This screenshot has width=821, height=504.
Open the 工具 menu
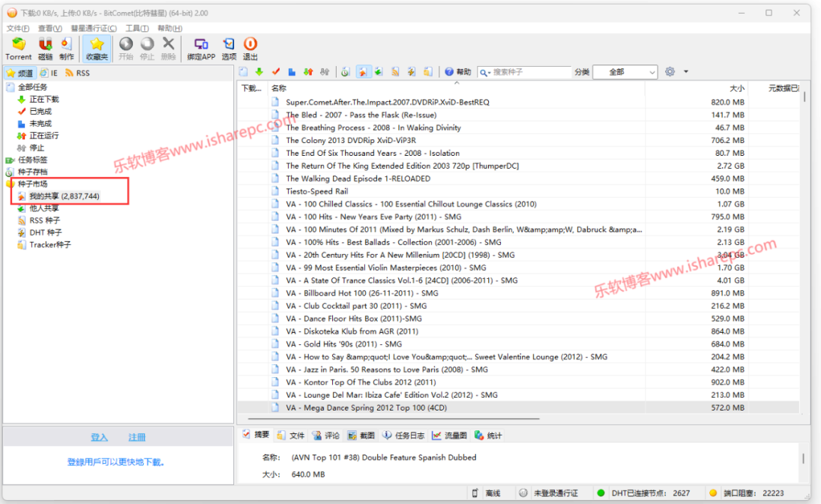137,28
